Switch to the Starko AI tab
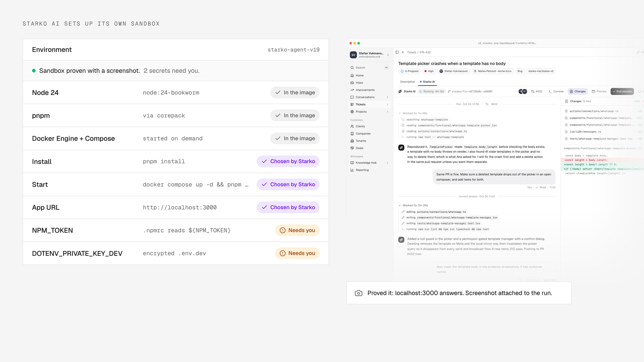The width and height of the screenshot is (644, 362). point(427,82)
